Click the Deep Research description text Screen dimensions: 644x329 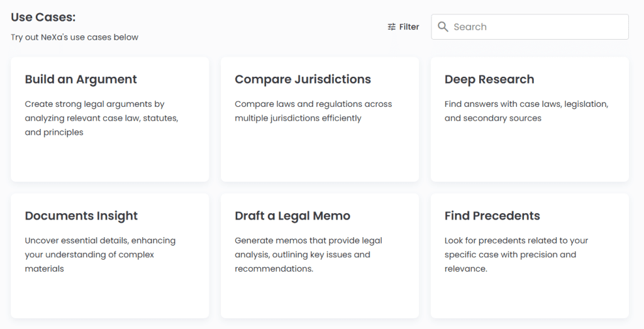[x=526, y=111]
